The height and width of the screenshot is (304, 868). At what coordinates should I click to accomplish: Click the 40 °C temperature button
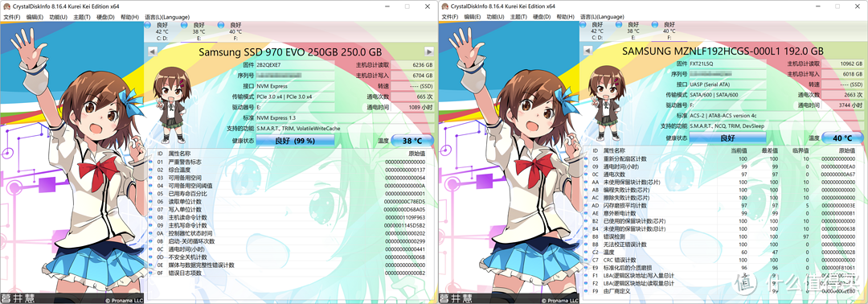pos(842,138)
